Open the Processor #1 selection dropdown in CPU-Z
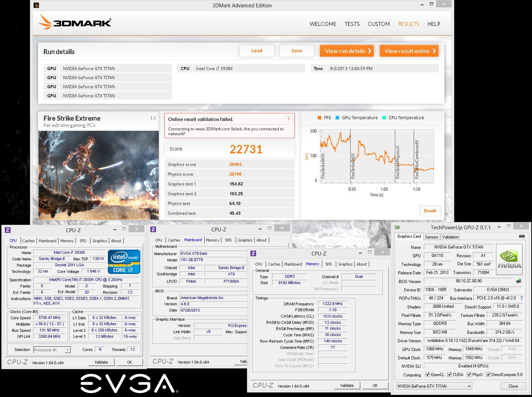The height and width of the screenshot is (397, 532). [x=52, y=350]
